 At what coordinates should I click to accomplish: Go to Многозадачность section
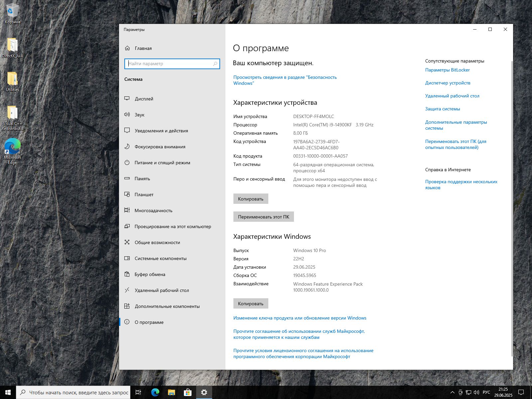click(172, 210)
